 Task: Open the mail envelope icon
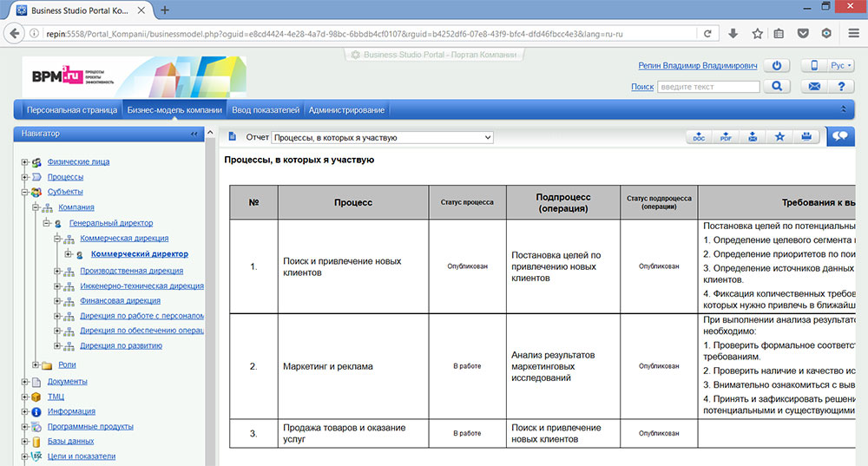coord(815,87)
